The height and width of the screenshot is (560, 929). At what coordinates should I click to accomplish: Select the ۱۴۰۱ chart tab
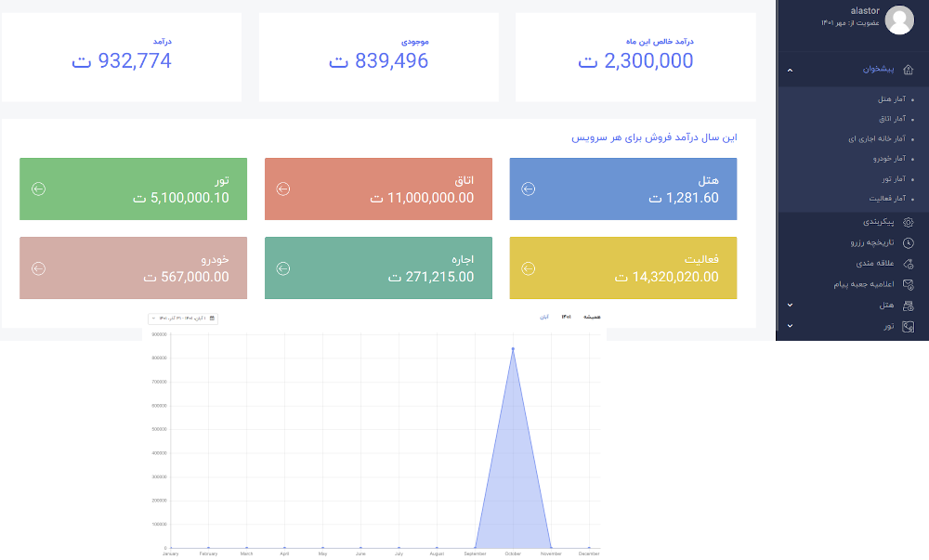point(565,317)
